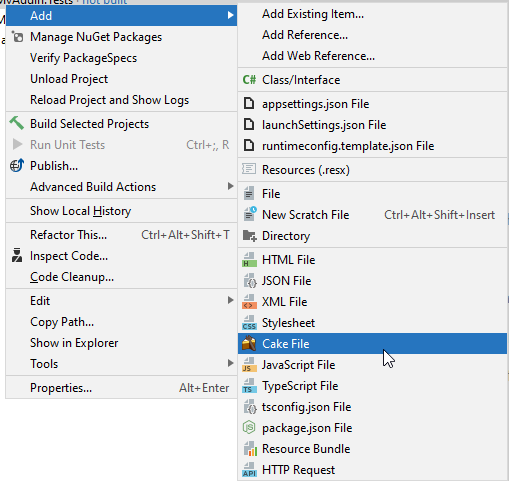Click the file icon beside appsettings.json File
The width and height of the screenshot is (509, 481).
tap(249, 103)
